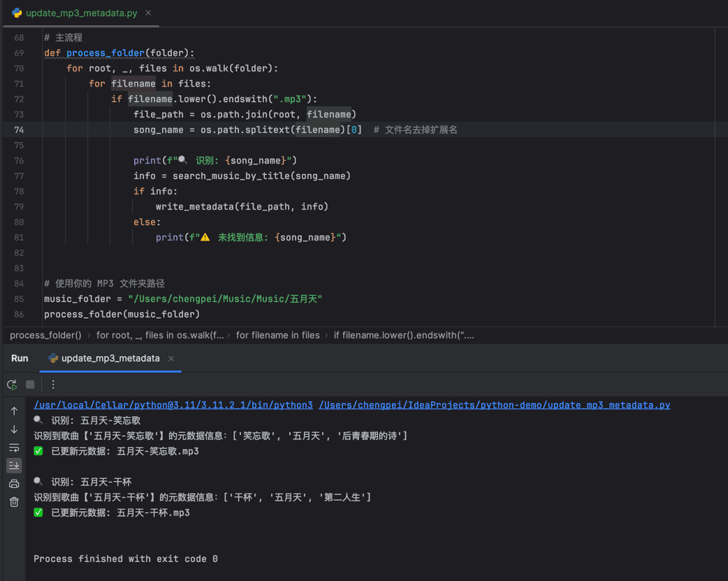Click the Run tool window label

[20, 359]
